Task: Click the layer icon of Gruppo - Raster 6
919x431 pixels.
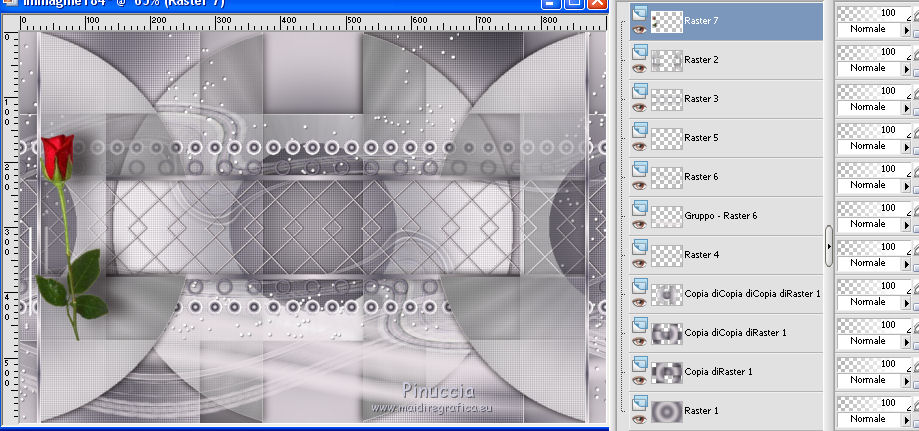Action: click(x=640, y=208)
